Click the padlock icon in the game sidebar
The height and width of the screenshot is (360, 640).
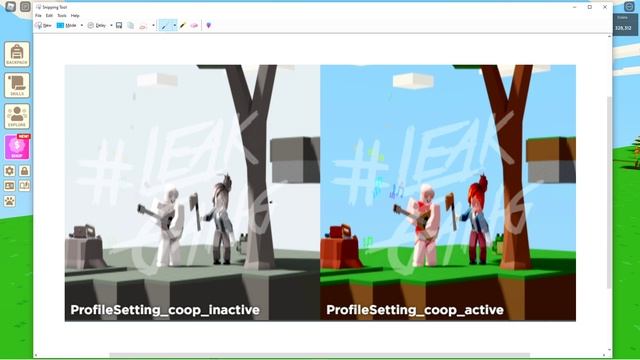click(x=24, y=171)
